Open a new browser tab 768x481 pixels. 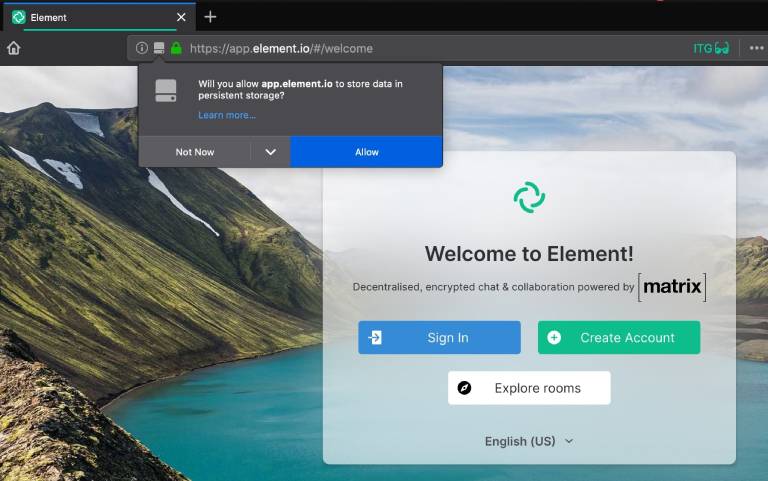point(210,17)
